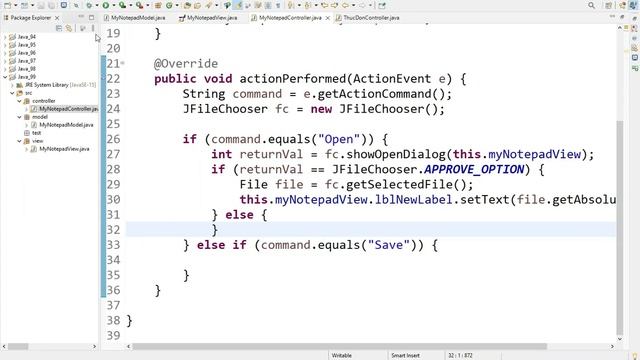Click the New file toolbar icon
This screenshot has height=360, width=640.
click(x=7, y=5)
